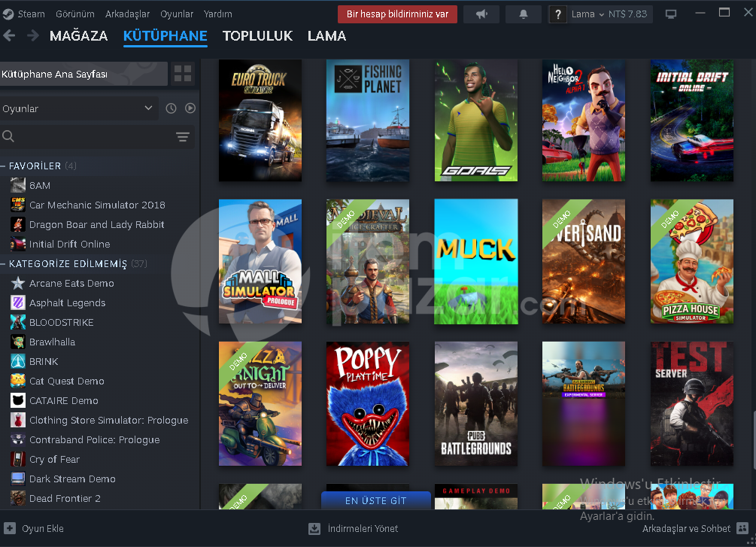Open the Steam menu
The height and width of the screenshot is (547, 756).
click(x=32, y=14)
